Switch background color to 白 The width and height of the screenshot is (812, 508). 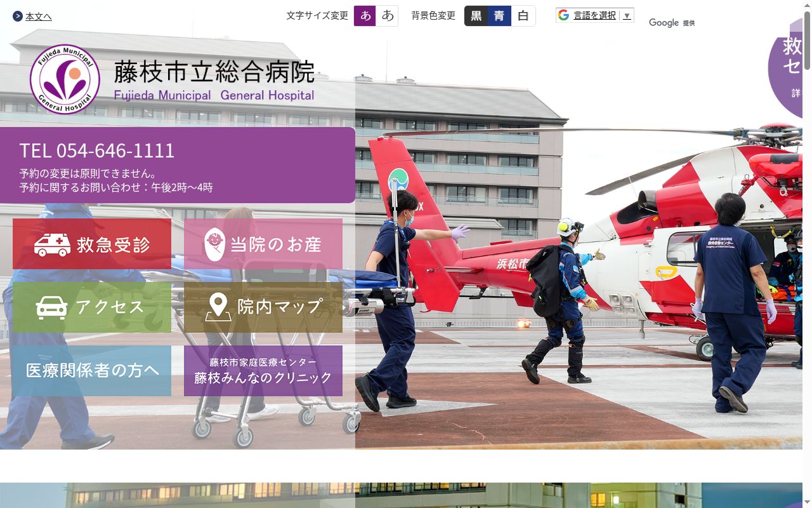[x=523, y=16]
